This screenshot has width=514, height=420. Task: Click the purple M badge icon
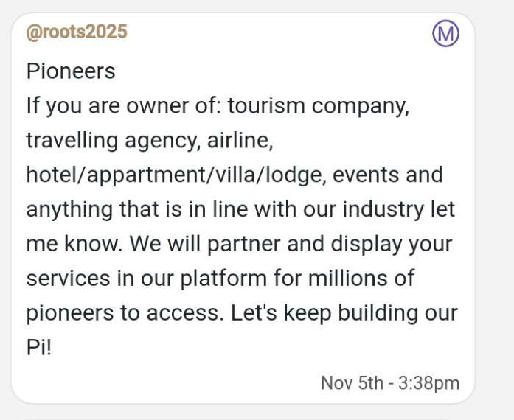tap(445, 33)
